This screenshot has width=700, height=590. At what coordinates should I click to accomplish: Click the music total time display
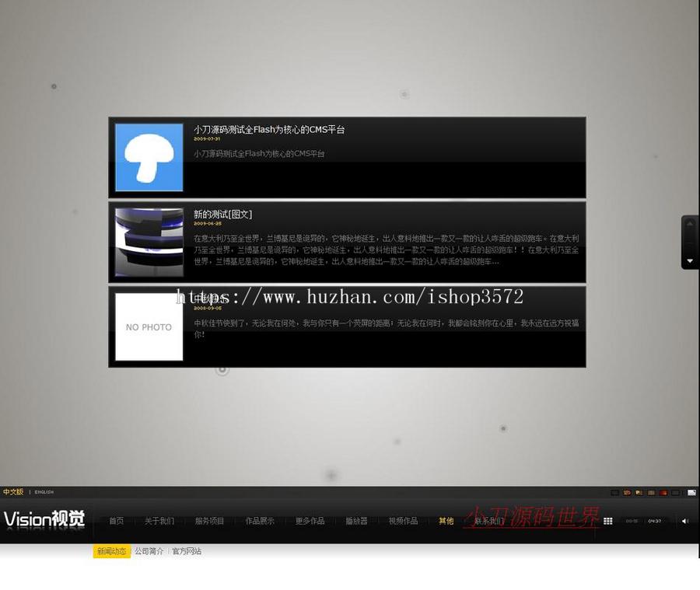coord(654,521)
